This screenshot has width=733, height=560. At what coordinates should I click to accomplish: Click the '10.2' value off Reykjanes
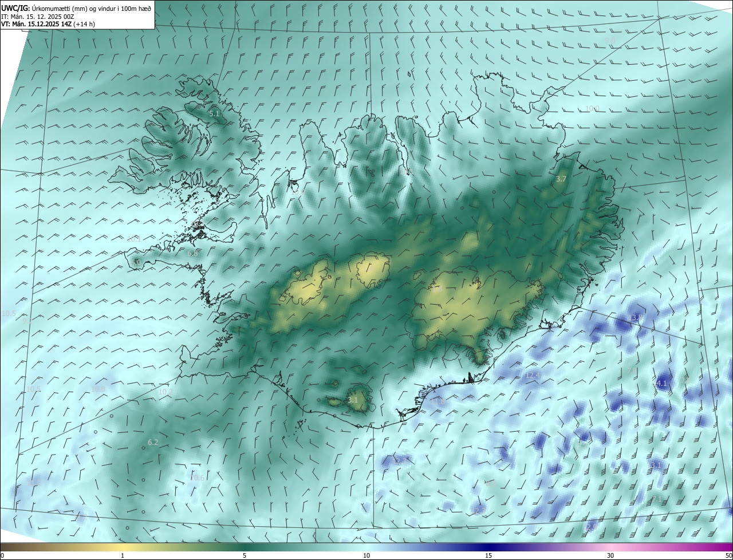(166, 392)
